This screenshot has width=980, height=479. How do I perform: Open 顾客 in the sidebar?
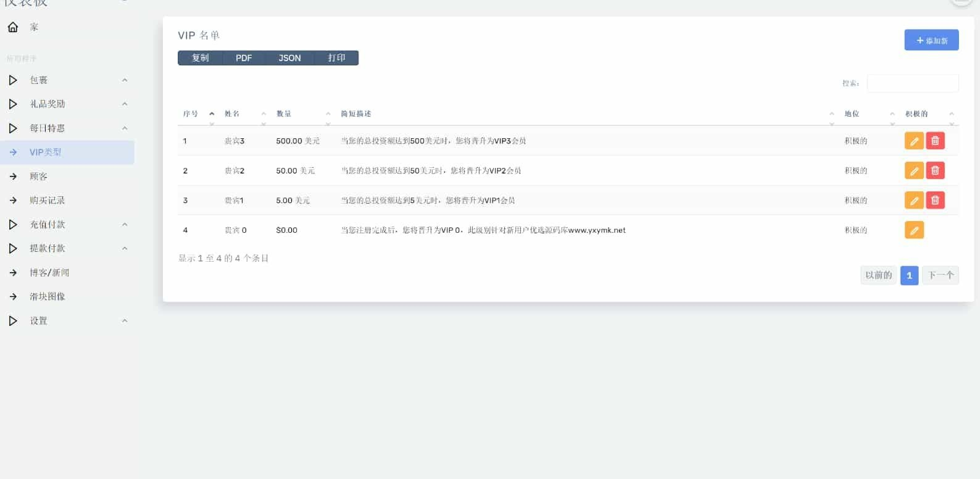[38, 177]
